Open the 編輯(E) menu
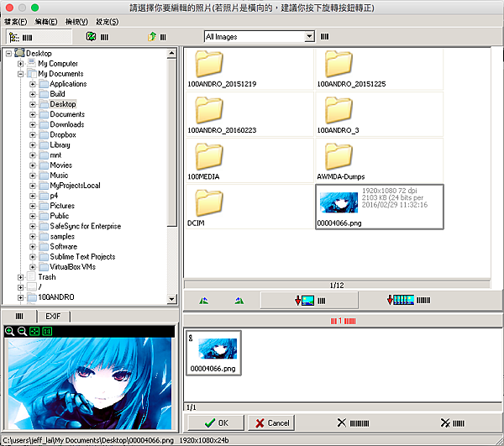The height and width of the screenshot is (446, 504). pyautogui.click(x=46, y=22)
